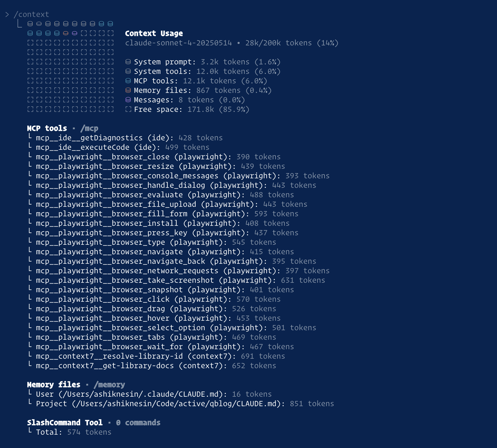This screenshot has height=448, width=497.
Task: Click Memory files 867 tokens text
Action: click(x=203, y=90)
